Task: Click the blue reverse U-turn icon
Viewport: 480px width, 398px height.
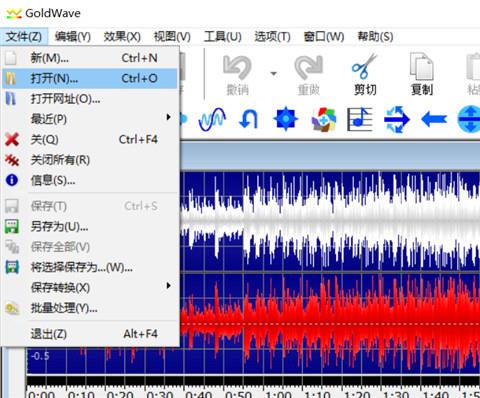Action: [248, 119]
